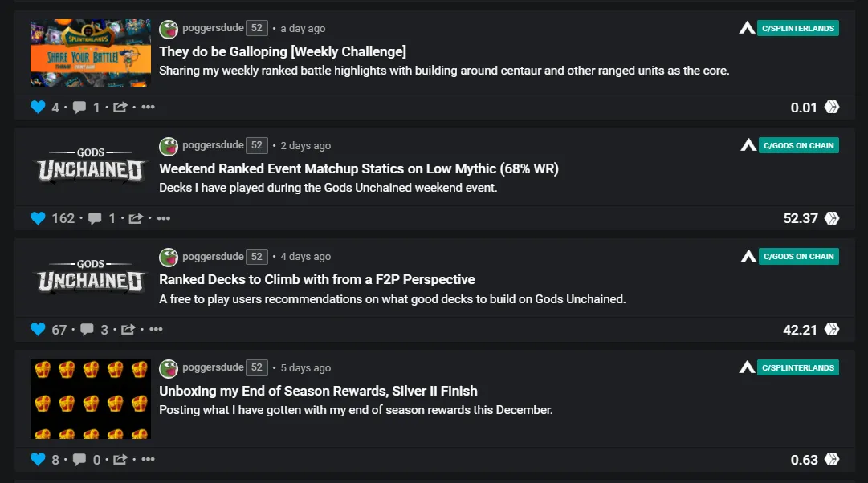Open the C/GODS ON CHAIN tag on Weekend Ranked post
868x483 pixels.
pyautogui.click(x=798, y=145)
